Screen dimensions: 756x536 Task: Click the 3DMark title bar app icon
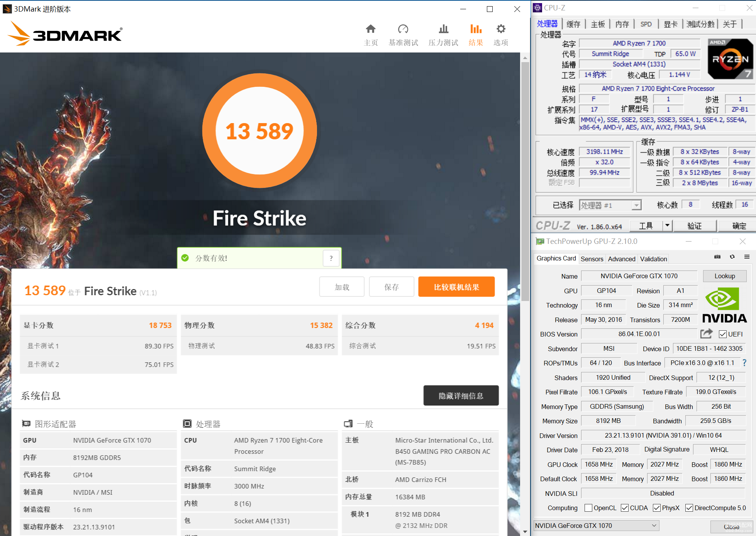click(7, 9)
